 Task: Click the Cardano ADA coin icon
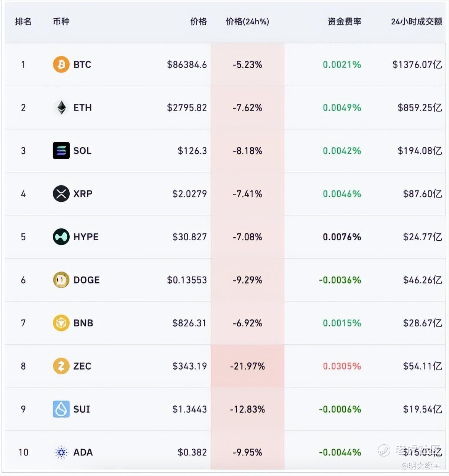pyautogui.click(x=61, y=452)
